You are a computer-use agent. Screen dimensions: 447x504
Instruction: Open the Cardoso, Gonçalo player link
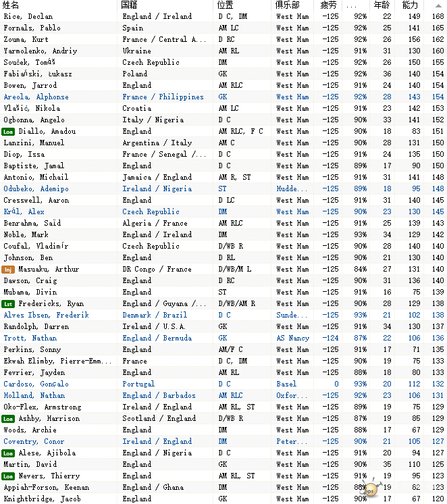36,384
